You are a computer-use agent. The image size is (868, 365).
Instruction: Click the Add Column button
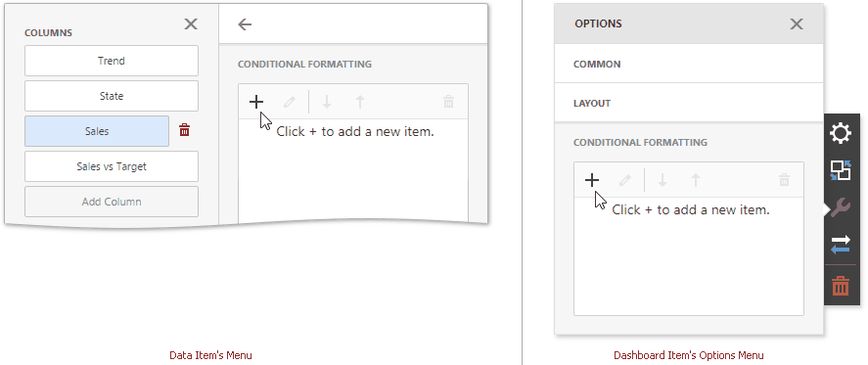coord(112,202)
